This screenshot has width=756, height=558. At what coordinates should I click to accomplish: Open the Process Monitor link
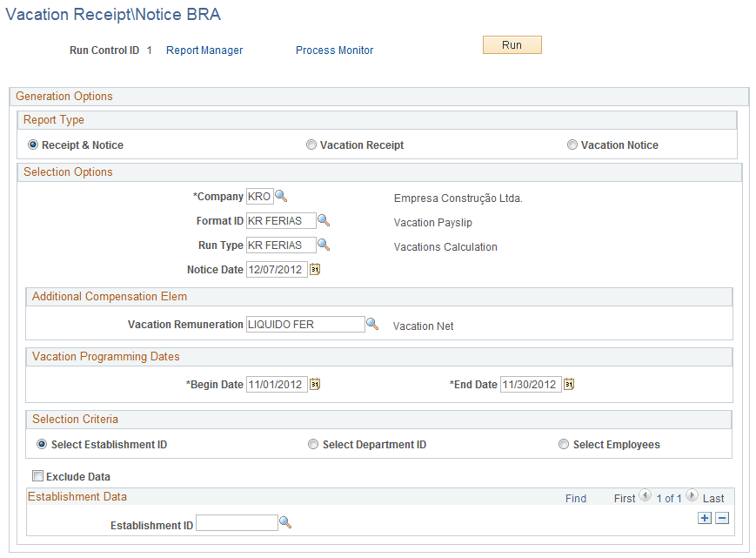click(334, 50)
